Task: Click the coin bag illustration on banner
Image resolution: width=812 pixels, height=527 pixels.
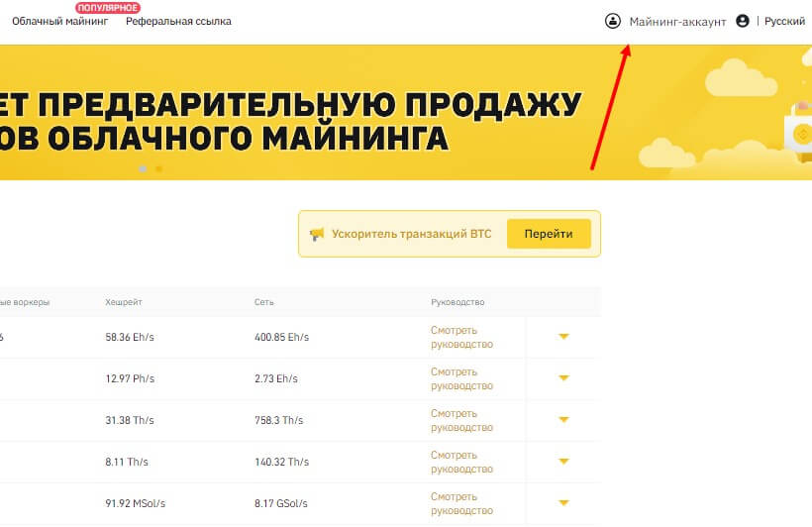Action: pyautogui.click(x=798, y=127)
